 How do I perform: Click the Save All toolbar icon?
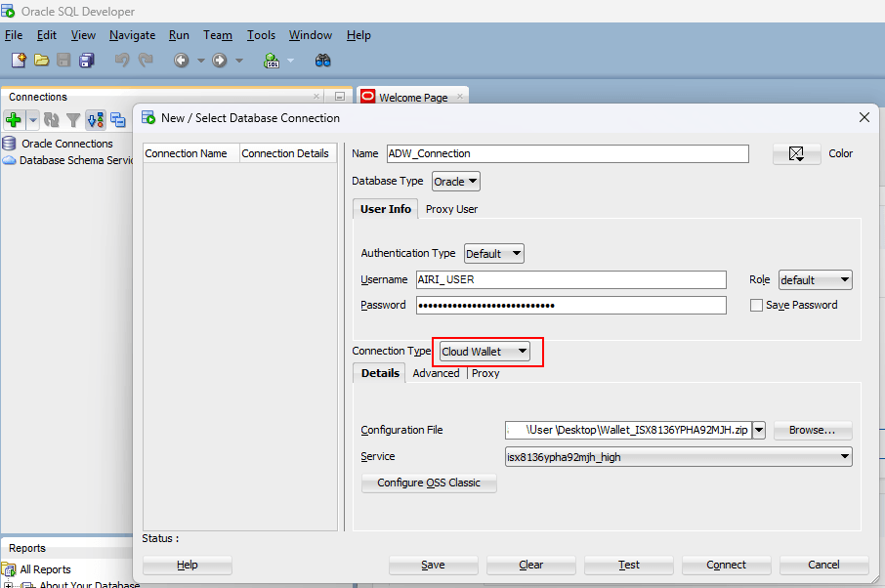(x=87, y=61)
